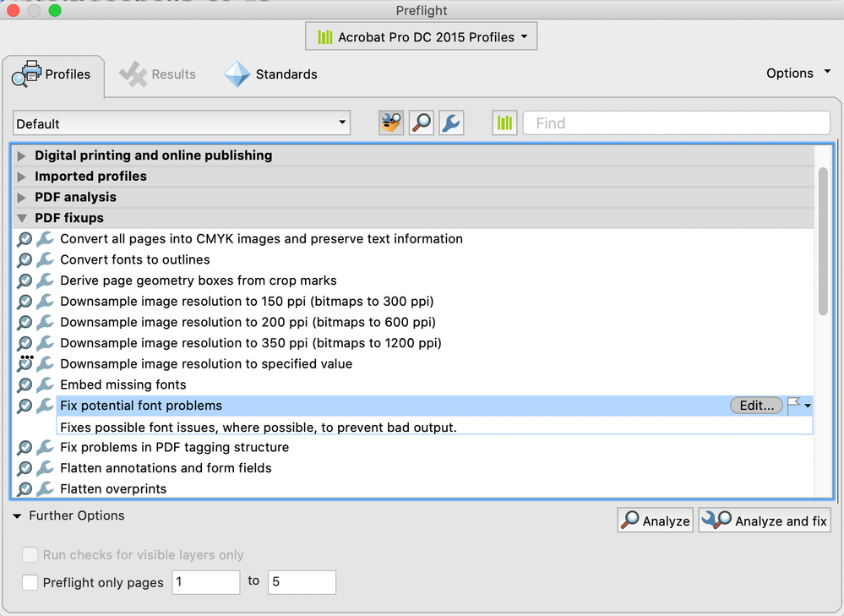Image resolution: width=844 pixels, height=616 pixels.
Task: Select Downsample image resolution to 350 ppi
Action: coord(251,343)
